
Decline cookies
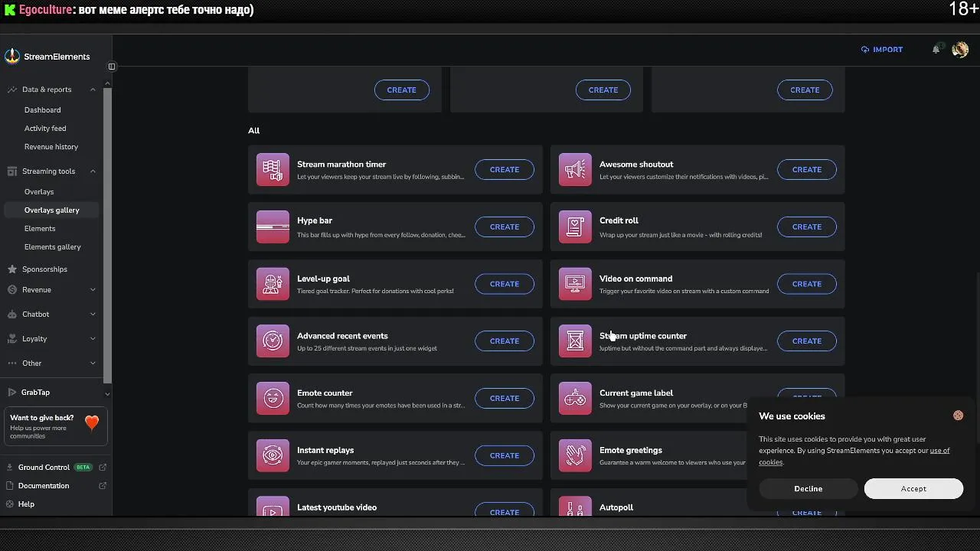pos(808,489)
